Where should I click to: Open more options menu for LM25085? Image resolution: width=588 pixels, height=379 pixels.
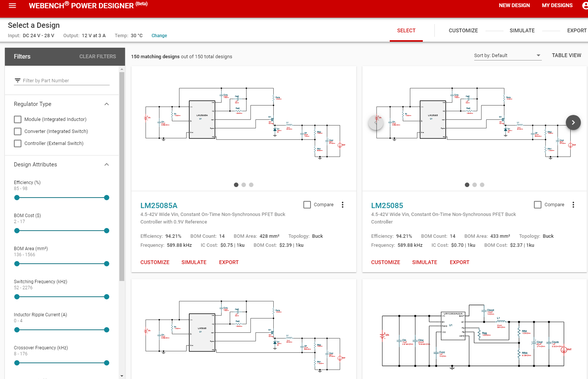[x=573, y=205]
